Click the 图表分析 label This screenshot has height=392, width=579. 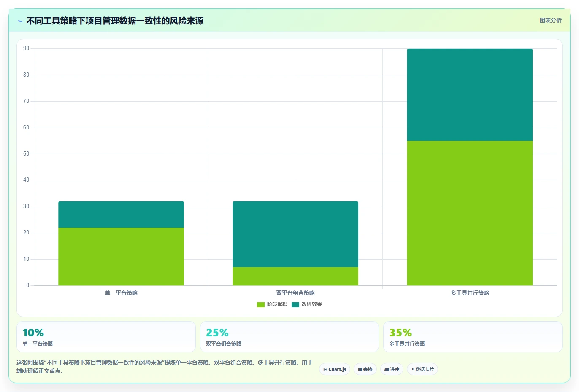pos(550,20)
